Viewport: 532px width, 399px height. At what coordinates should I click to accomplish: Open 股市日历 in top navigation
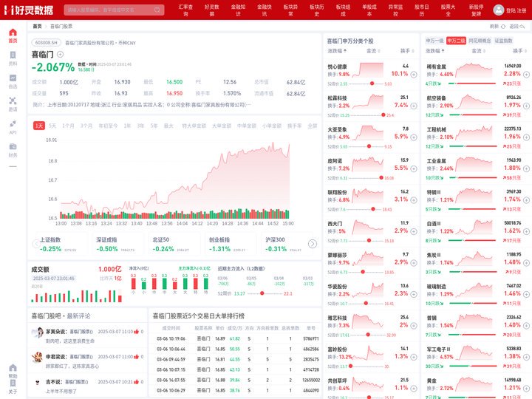tap(422, 10)
